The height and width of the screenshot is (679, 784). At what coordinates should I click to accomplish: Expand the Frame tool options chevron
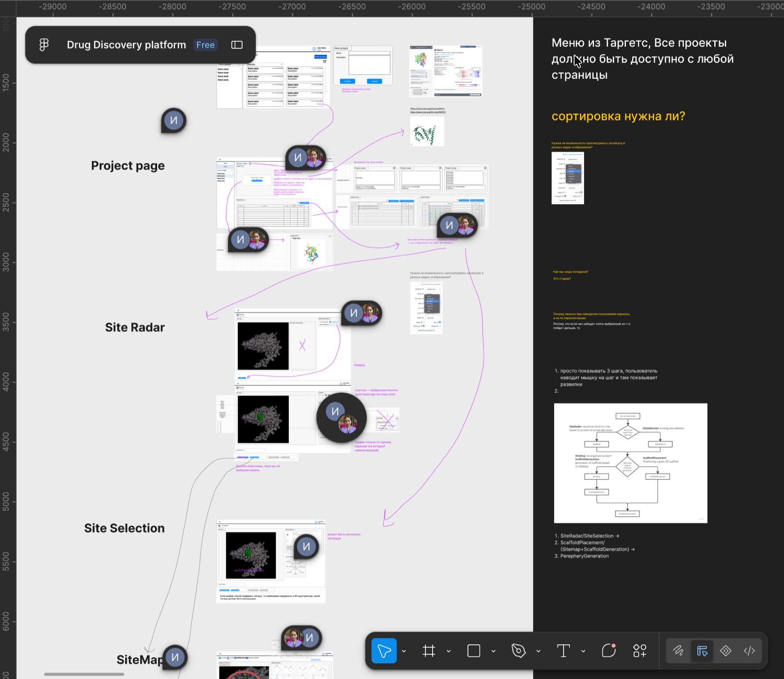449,651
